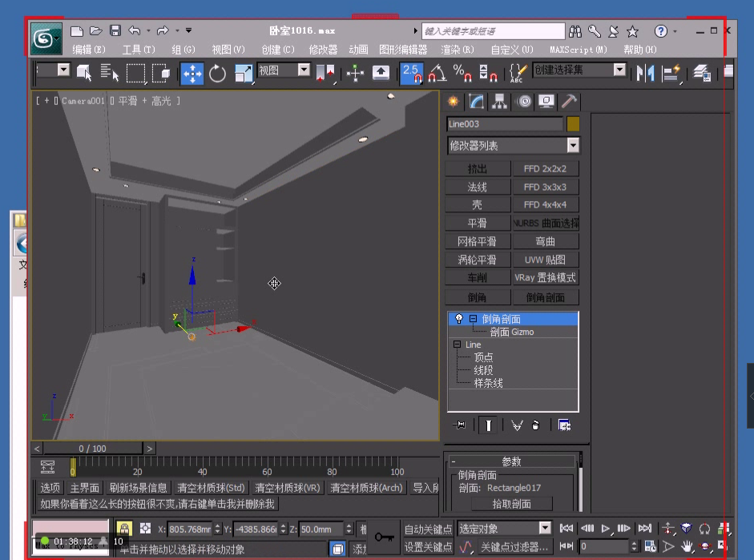Create a new scene file
Image resolution: width=754 pixels, height=560 pixels.
click(x=77, y=31)
